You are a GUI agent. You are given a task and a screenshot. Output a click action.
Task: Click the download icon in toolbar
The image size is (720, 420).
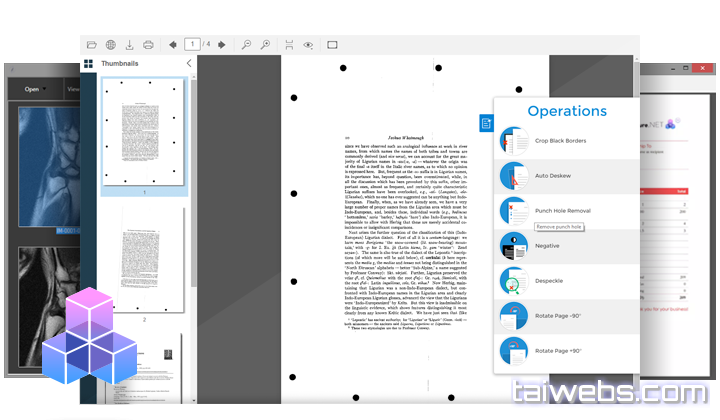tap(129, 45)
